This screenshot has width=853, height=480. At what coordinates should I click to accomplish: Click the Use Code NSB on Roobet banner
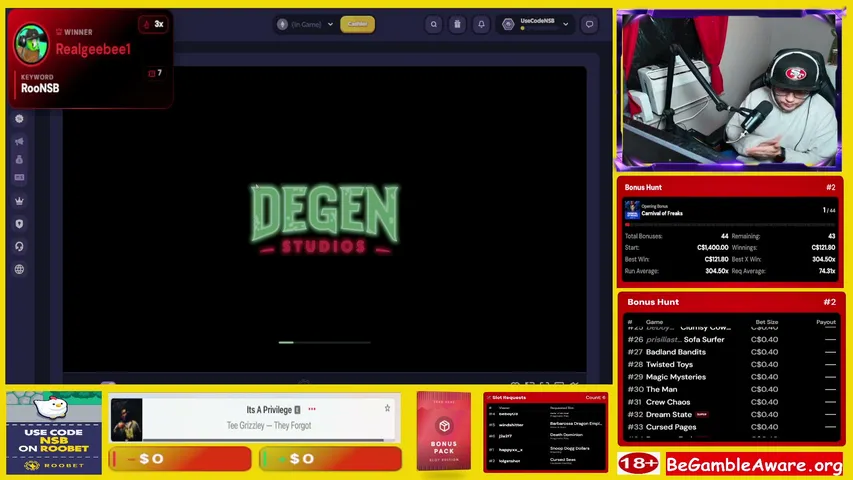pos(54,433)
